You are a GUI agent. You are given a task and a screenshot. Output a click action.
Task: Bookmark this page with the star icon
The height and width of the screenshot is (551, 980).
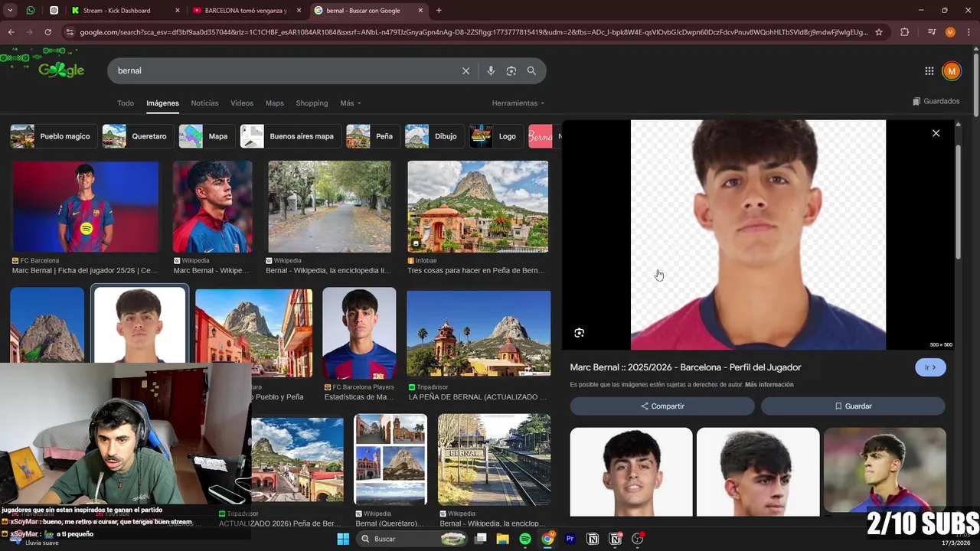click(x=879, y=32)
